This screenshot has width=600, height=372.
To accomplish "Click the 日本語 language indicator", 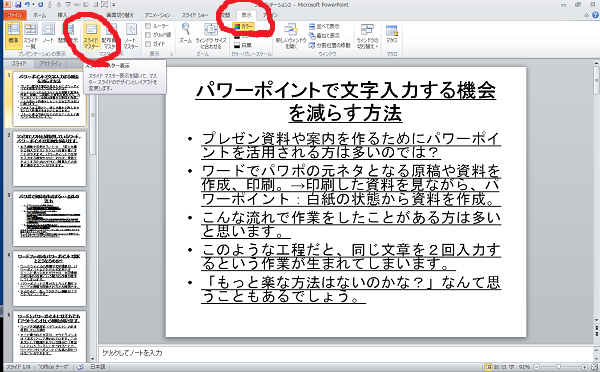I will [x=98, y=367].
